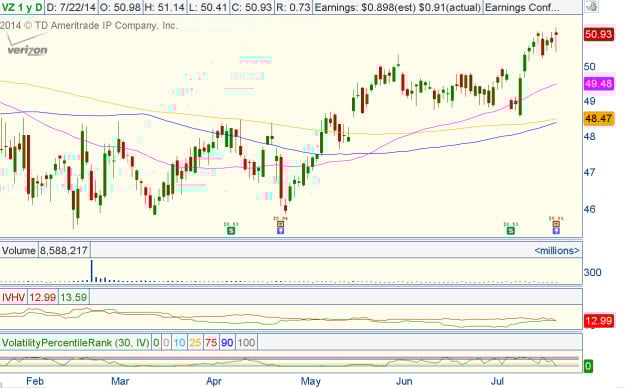Click the yellow 25 percentile value
Viewport: 625px width, 388px height.
pos(195,343)
